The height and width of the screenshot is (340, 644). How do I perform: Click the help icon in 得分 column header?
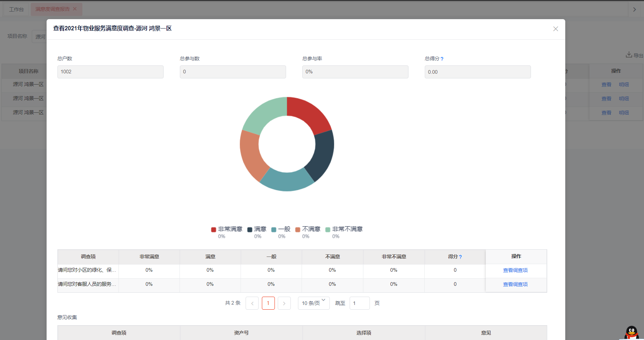[460, 257]
